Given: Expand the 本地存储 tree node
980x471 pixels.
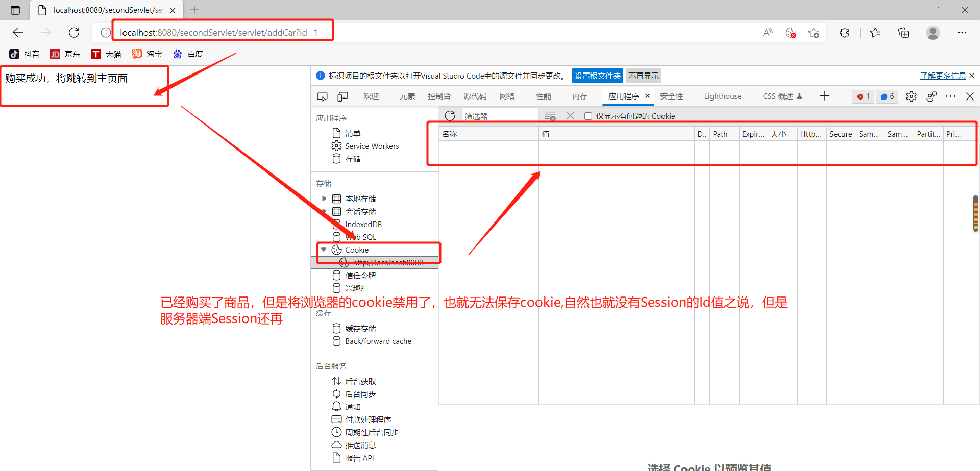Looking at the screenshot, I should [x=324, y=199].
